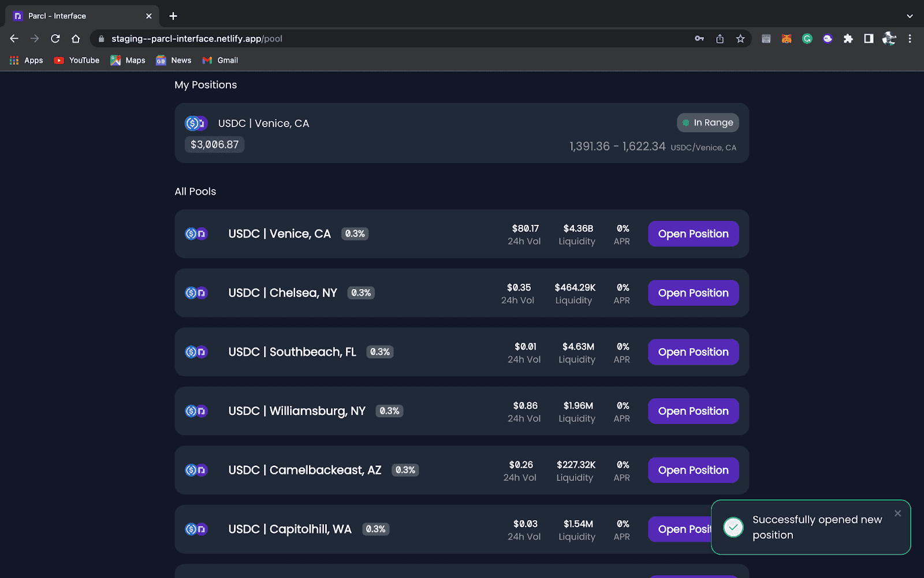Screen dimensions: 924x578
Task: Click the Camelbackeast, AZ pool token icon
Action: tap(196, 470)
